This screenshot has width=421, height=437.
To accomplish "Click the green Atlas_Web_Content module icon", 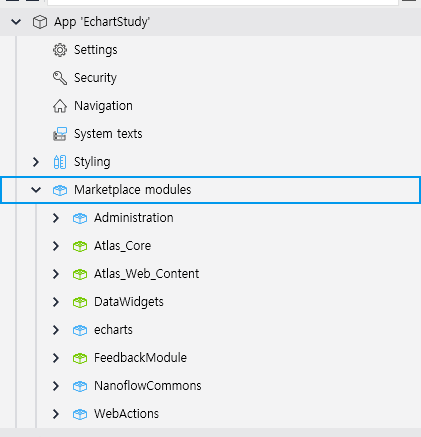I will pos(80,274).
